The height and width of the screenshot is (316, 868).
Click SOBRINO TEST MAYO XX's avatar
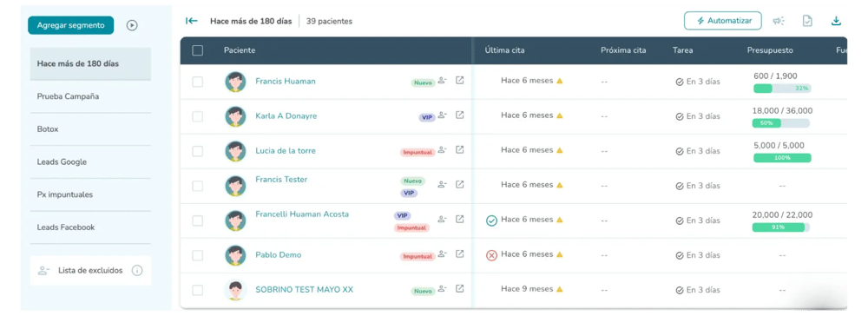click(235, 290)
